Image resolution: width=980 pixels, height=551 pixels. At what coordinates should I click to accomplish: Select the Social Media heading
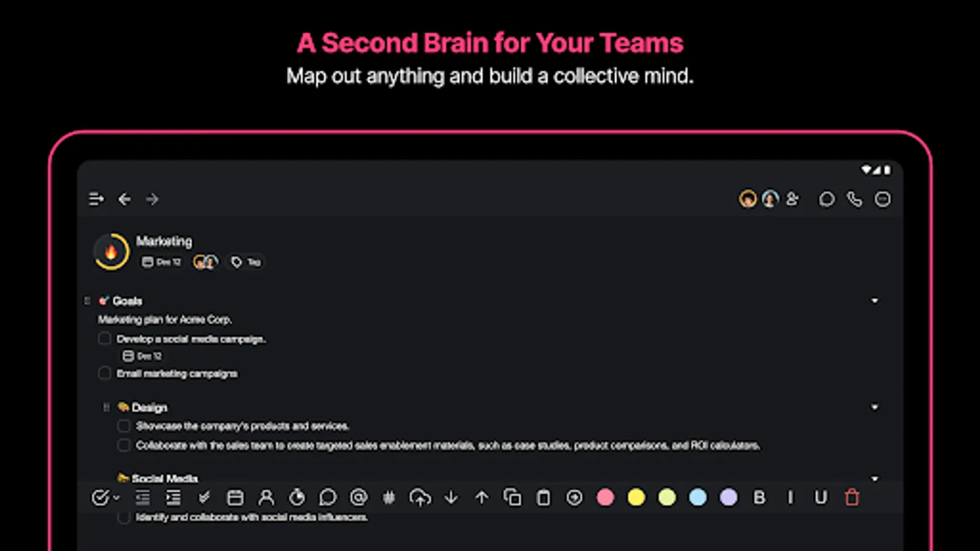[165, 478]
